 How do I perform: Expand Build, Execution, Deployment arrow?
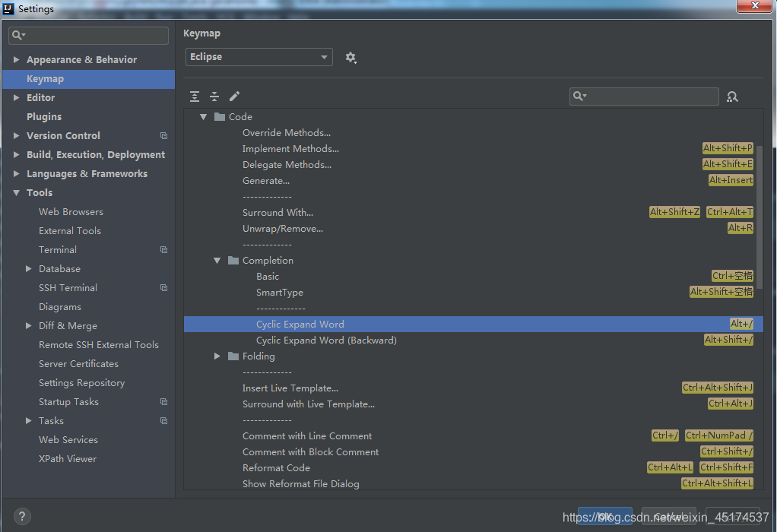coord(17,154)
